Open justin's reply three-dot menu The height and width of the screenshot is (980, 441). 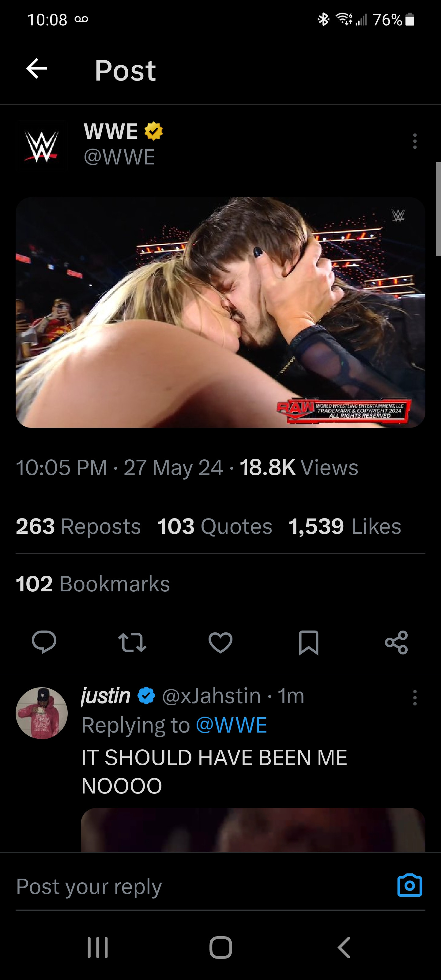(415, 698)
